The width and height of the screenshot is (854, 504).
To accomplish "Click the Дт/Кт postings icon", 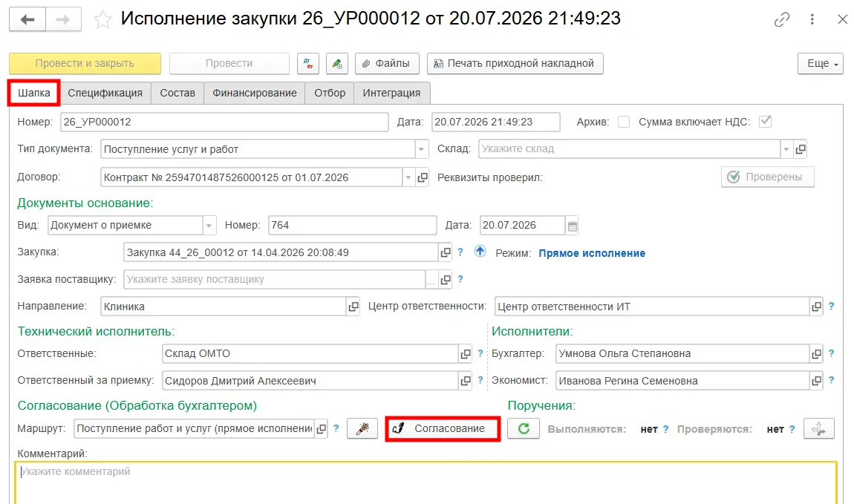I will pos(307,64).
